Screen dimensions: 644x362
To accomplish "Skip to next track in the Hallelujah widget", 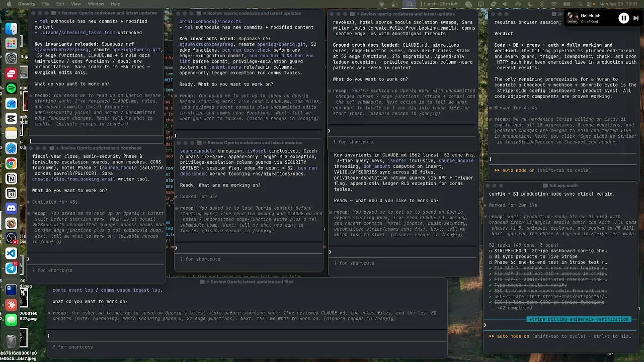I will tap(635, 19).
